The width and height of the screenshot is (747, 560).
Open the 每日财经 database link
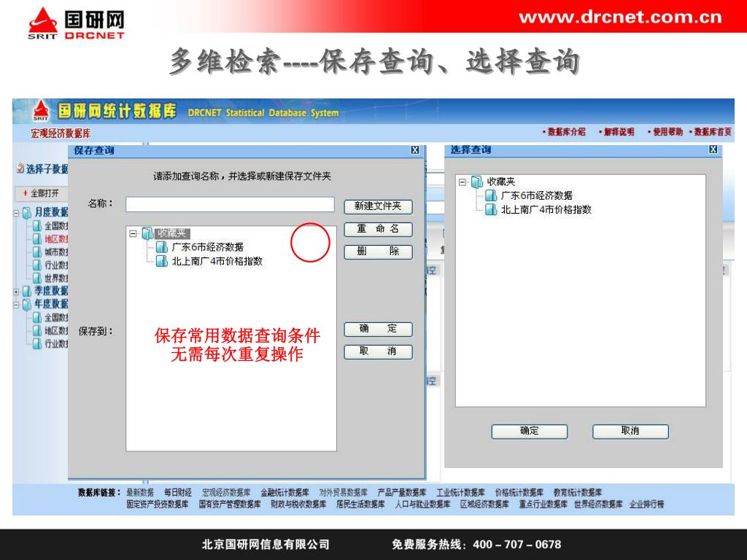[x=178, y=492]
